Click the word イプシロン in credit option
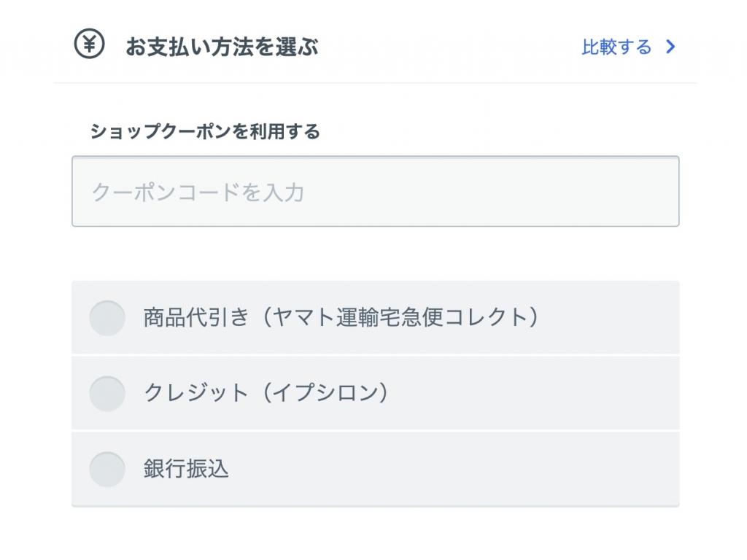The height and width of the screenshot is (560, 747). (x=326, y=393)
